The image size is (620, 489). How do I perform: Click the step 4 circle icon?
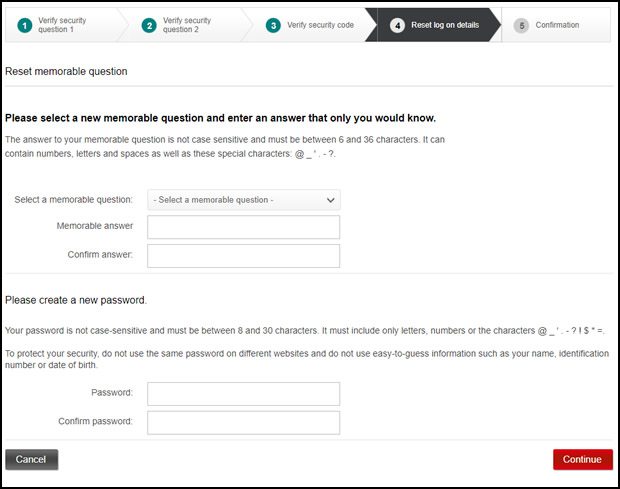point(397,26)
